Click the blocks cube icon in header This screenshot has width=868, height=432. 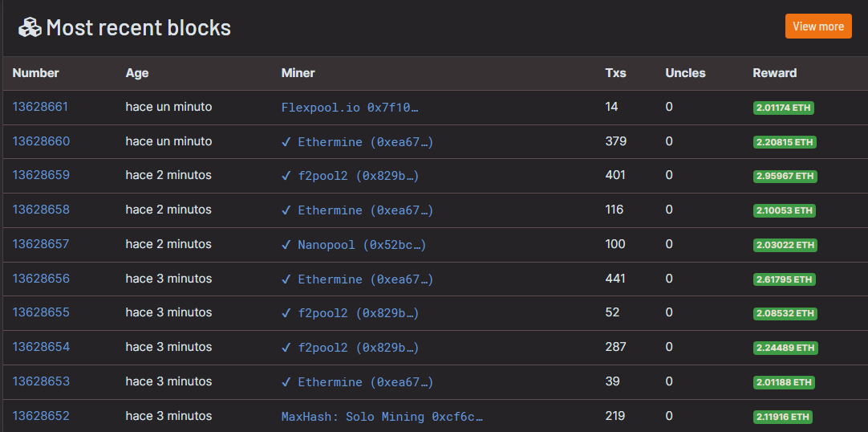(30, 28)
